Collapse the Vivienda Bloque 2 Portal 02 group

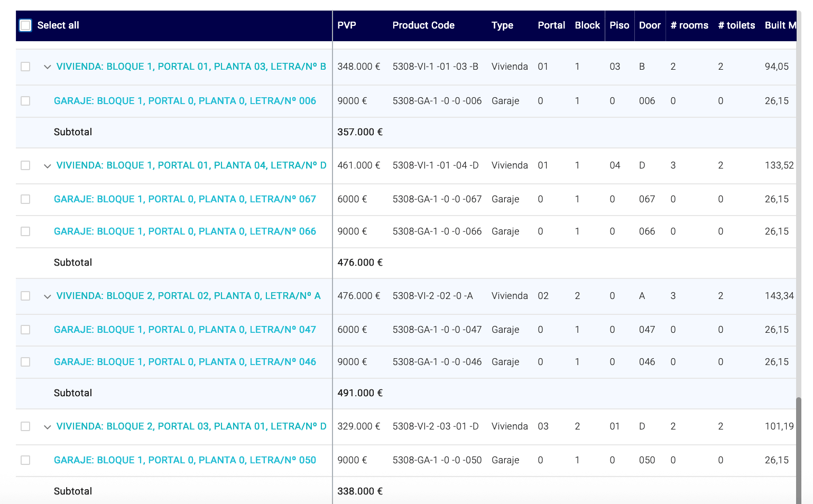coord(47,296)
